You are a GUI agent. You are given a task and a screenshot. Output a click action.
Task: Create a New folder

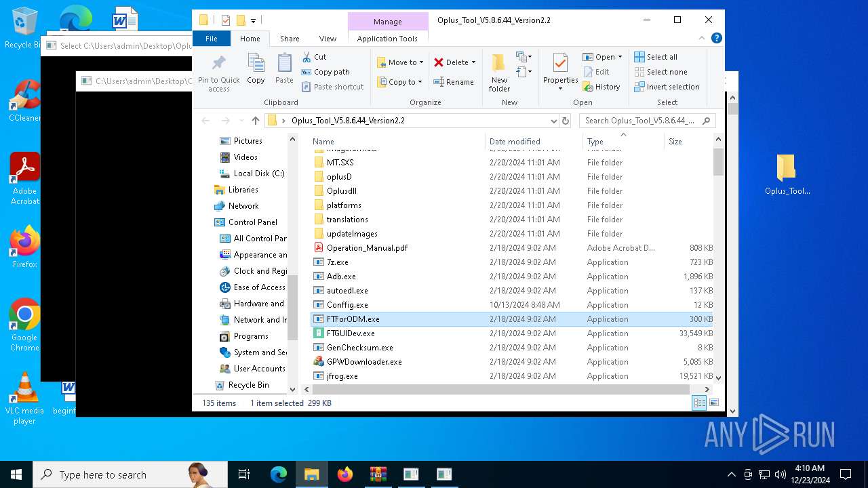tap(499, 73)
